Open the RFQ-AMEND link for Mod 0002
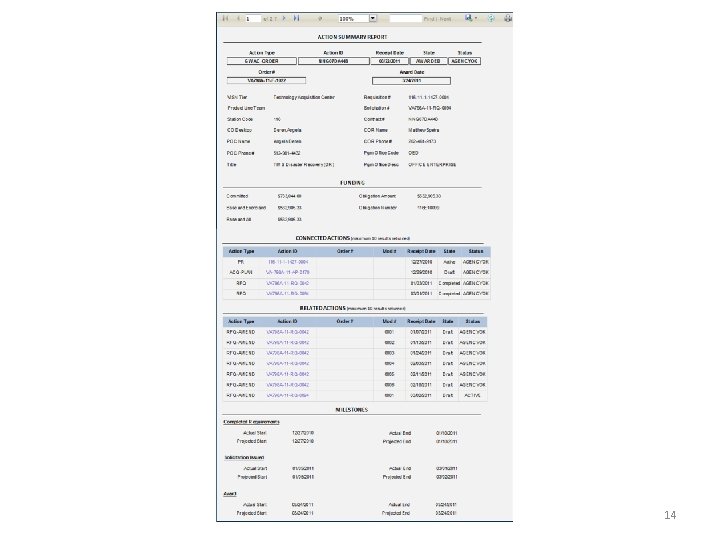The height and width of the screenshot is (540, 720). [x=288, y=343]
